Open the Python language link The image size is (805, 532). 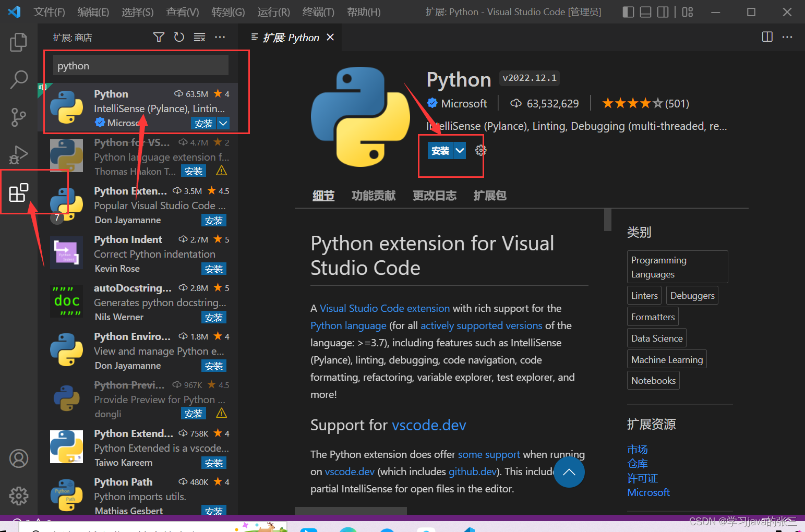pyautogui.click(x=349, y=325)
